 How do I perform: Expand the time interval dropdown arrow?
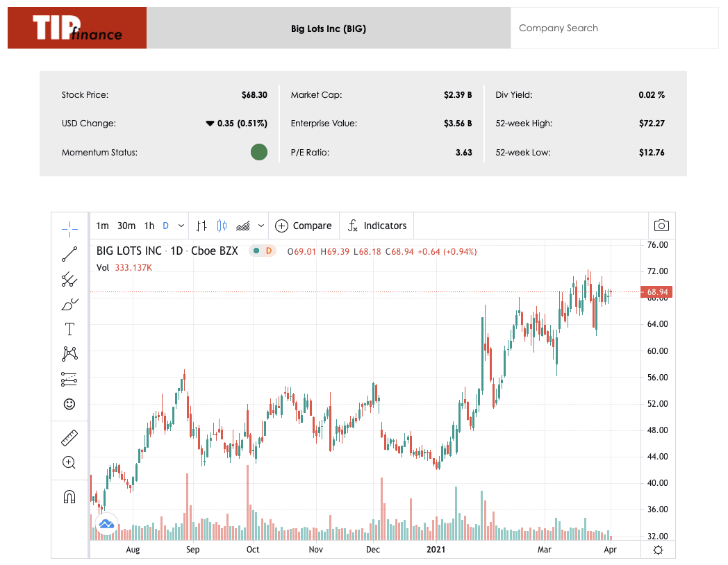[181, 226]
